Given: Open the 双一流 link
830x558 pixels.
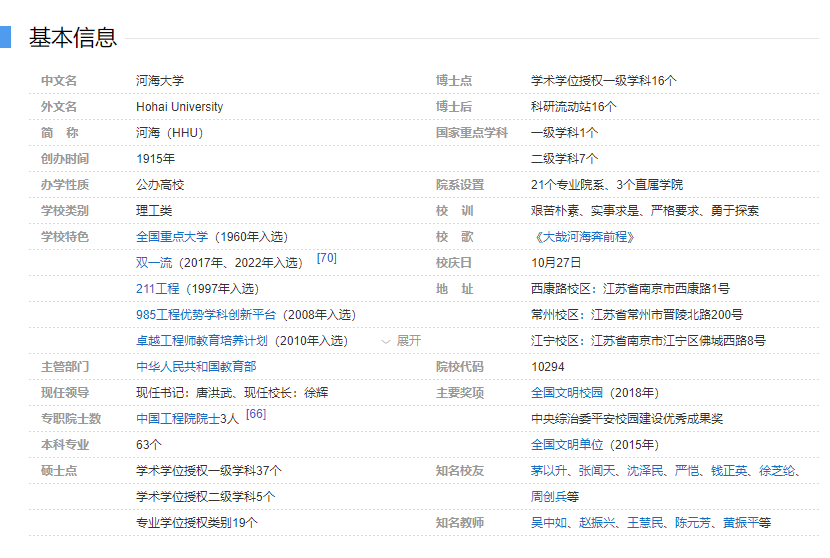Looking at the screenshot, I should tap(154, 263).
